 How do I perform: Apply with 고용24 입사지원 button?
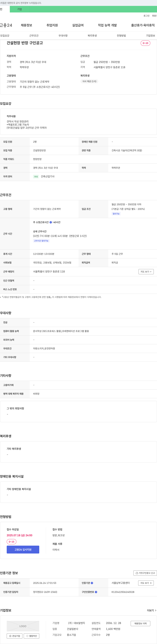tap(23, 550)
